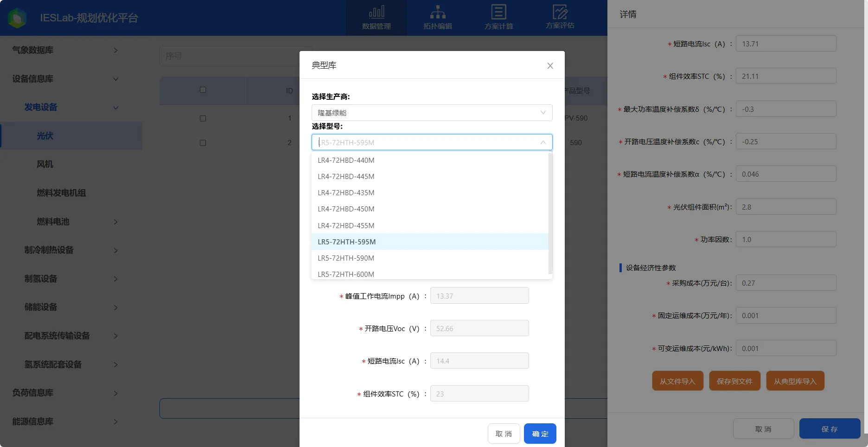This screenshot has height=447, width=868.
Task: Click the 保存到文件 button
Action: [734, 381]
